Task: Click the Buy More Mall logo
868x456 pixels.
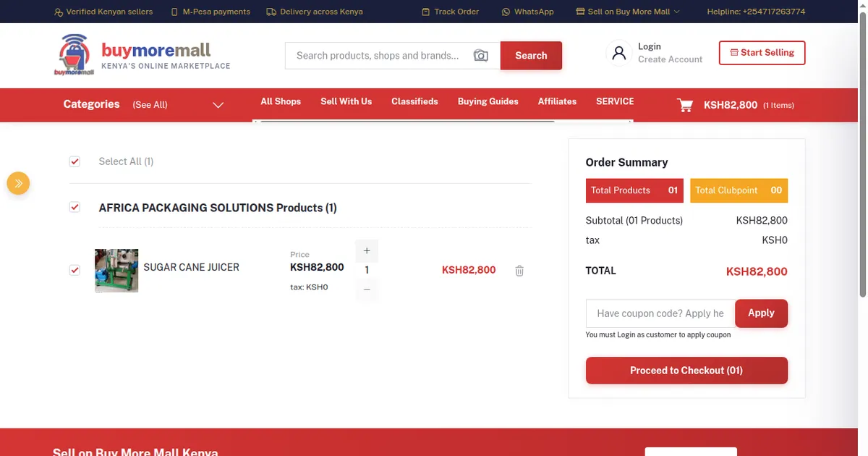Action: [x=142, y=55]
